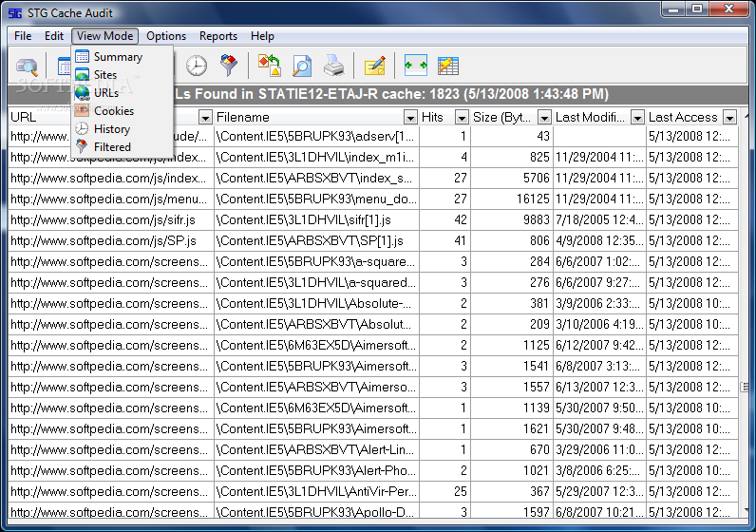This screenshot has width=756, height=532.
Task: Open the Options menu
Action: point(166,36)
